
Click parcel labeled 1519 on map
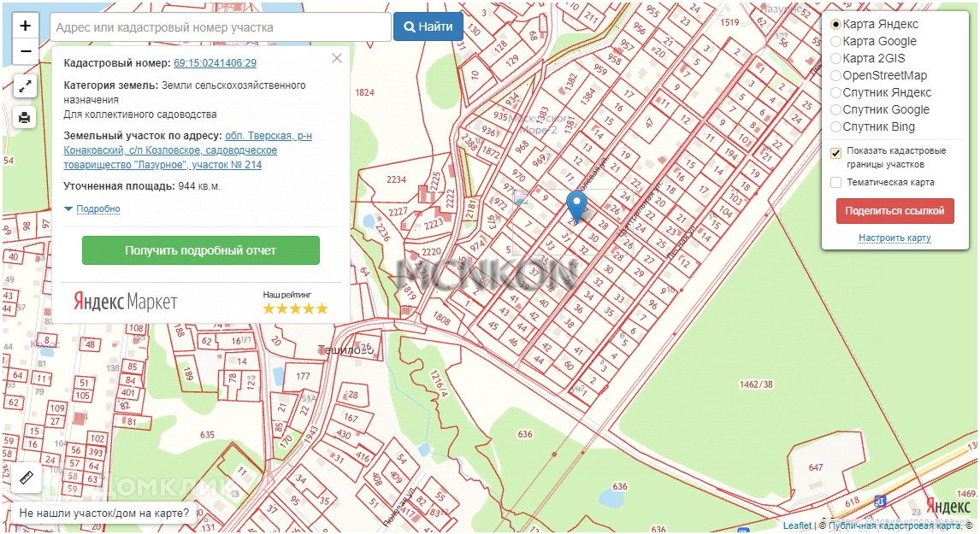coord(729,22)
